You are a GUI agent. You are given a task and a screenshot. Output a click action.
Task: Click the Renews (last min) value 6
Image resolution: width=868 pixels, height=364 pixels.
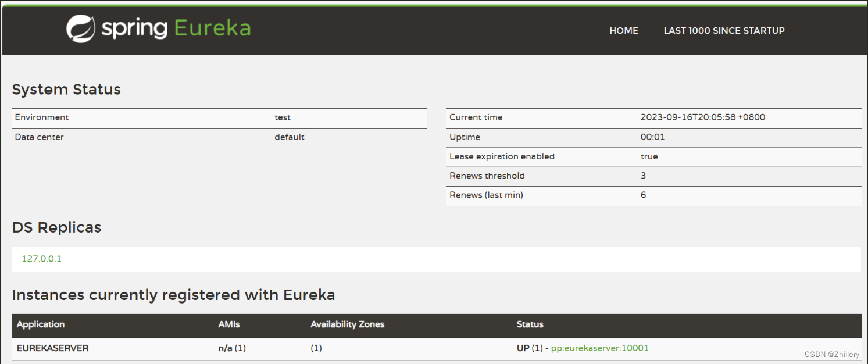point(644,195)
